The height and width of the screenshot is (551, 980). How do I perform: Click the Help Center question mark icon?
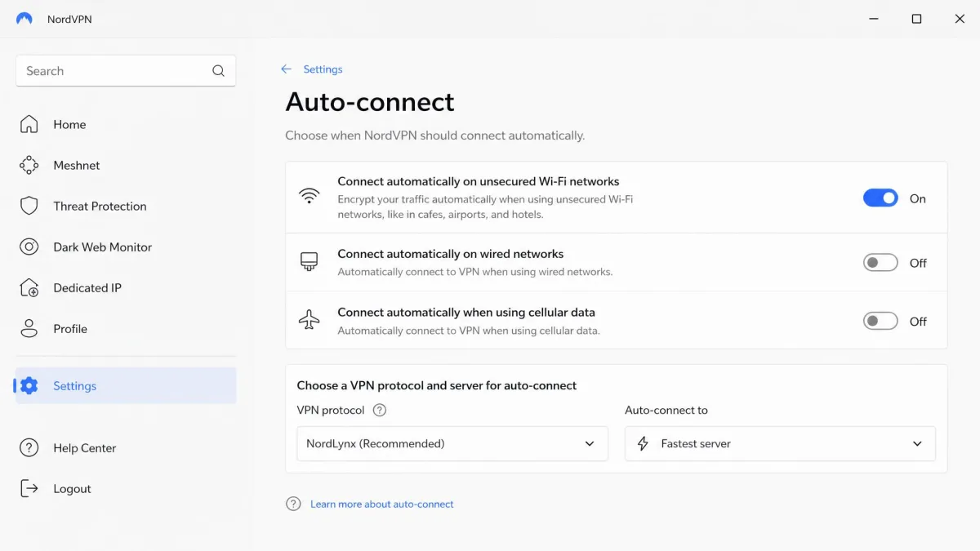[x=29, y=447]
